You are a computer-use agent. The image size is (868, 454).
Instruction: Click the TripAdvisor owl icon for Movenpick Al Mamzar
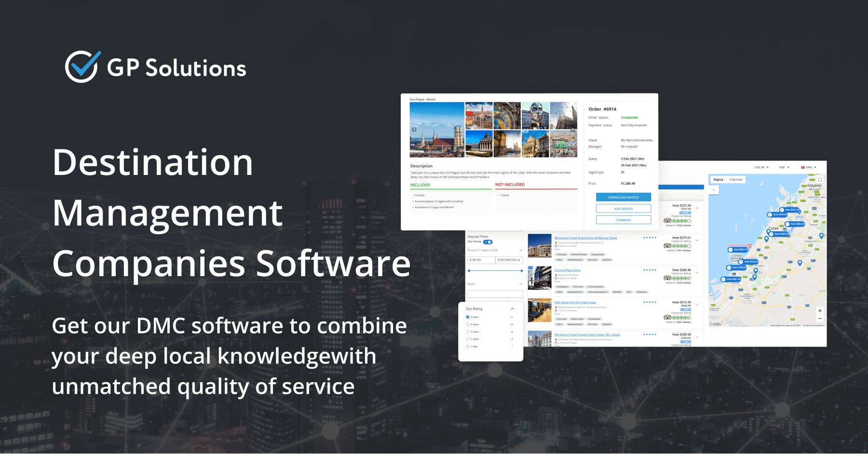pyautogui.click(x=667, y=245)
